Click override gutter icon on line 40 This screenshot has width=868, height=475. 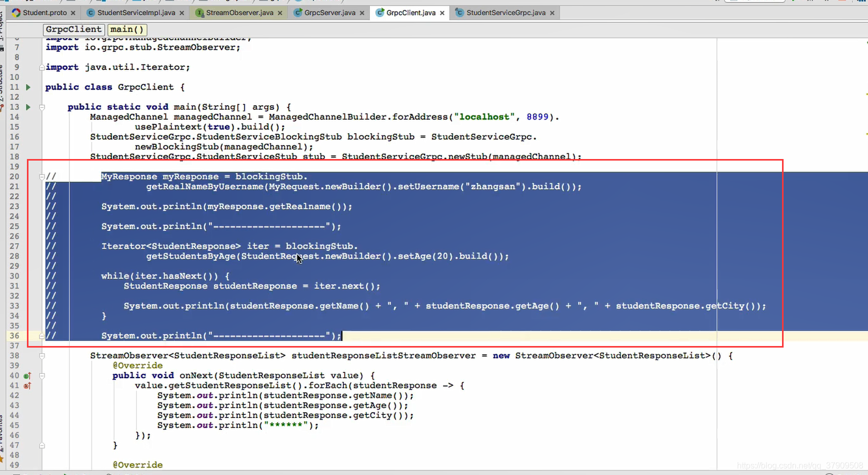[27, 376]
